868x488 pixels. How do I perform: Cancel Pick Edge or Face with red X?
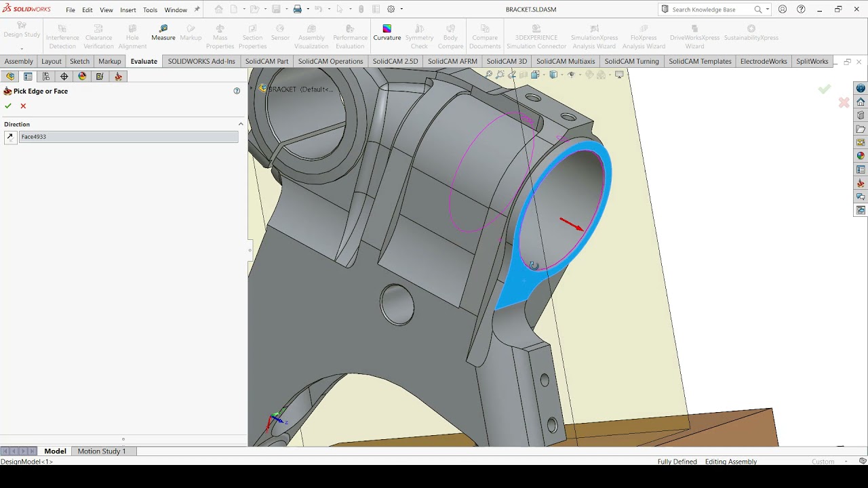pos(23,106)
